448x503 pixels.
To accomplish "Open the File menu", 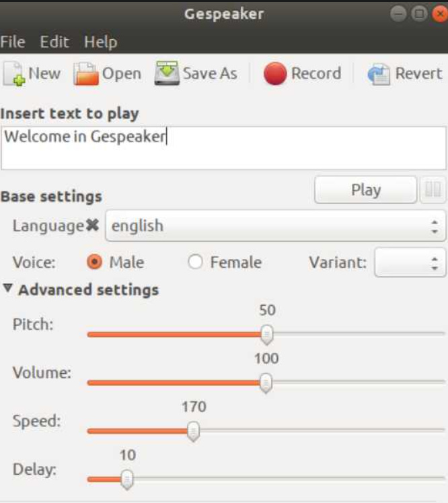I will (13, 42).
